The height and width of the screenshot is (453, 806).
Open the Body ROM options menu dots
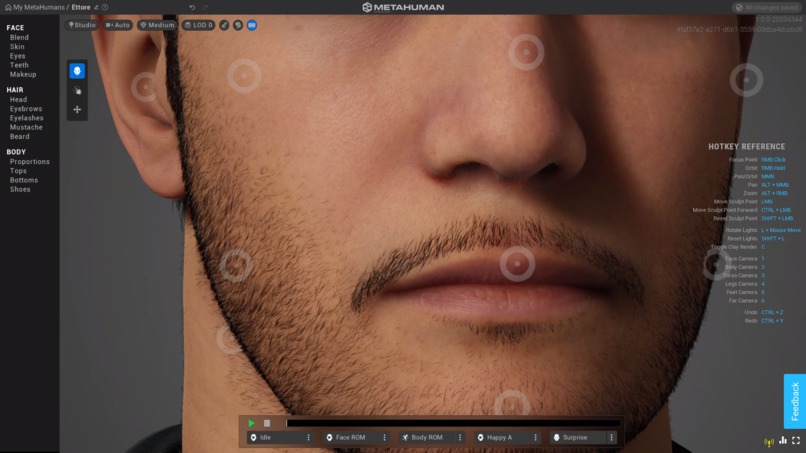point(460,438)
